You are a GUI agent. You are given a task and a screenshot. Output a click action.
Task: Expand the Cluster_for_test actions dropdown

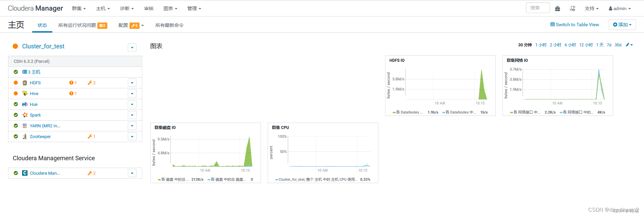[132, 47]
